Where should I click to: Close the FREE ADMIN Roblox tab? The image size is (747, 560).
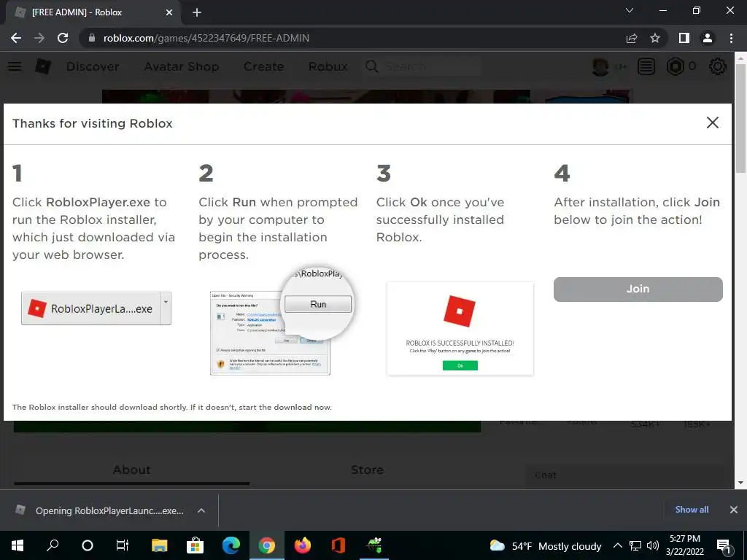click(x=169, y=12)
